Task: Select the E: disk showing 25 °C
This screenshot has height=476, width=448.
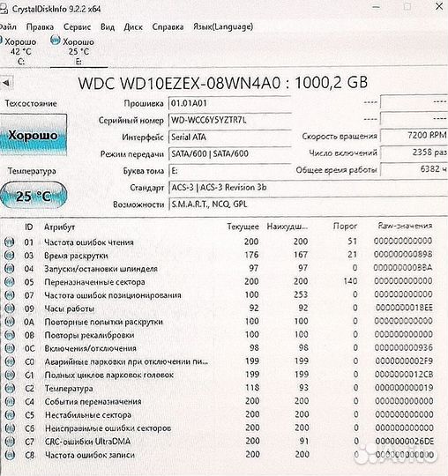Action: coord(78,50)
